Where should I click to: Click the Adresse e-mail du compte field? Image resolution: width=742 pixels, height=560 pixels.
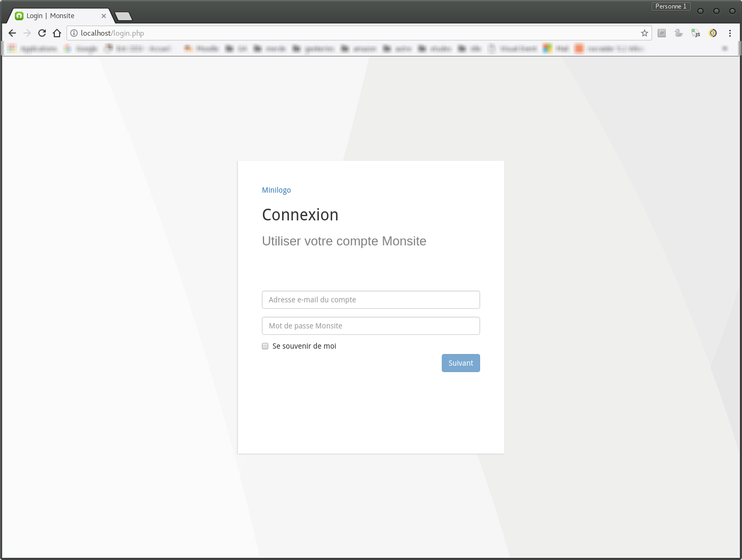371,300
